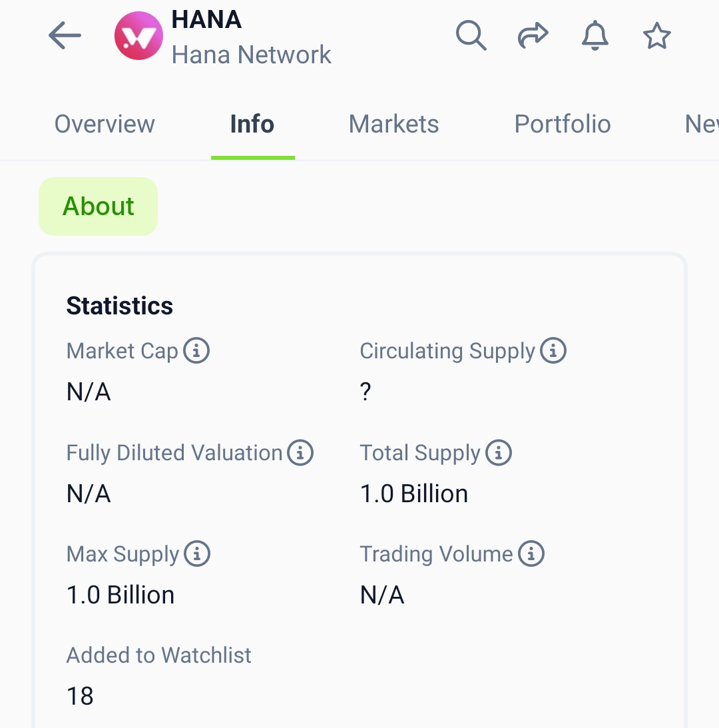Tap the back arrow icon

point(65,35)
